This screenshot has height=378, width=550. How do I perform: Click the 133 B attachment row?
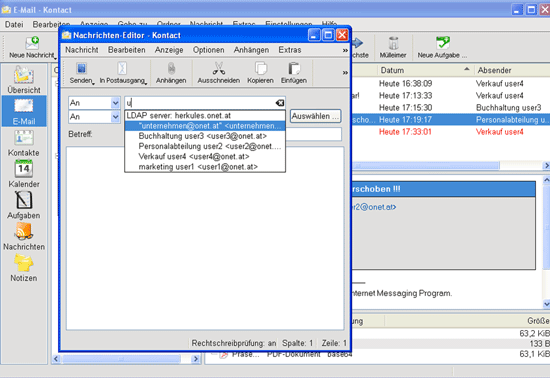pos(450,344)
